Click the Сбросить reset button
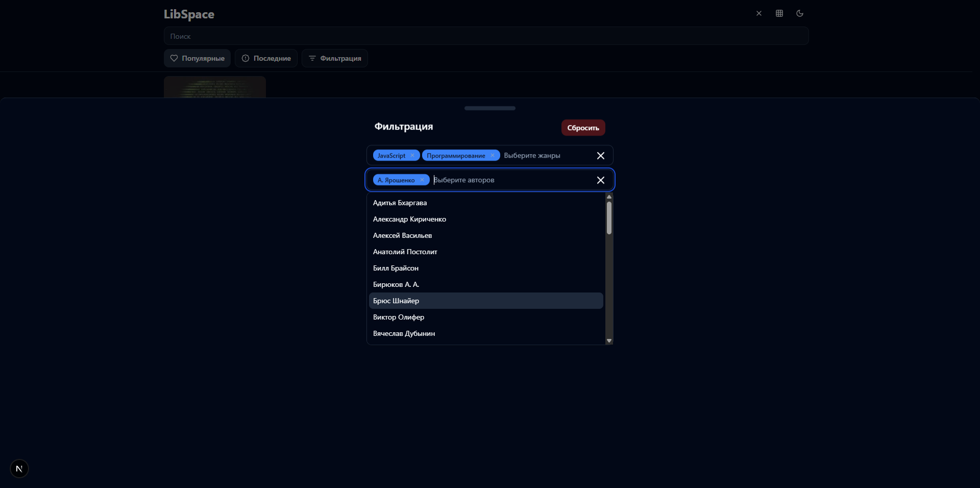 [x=583, y=128]
